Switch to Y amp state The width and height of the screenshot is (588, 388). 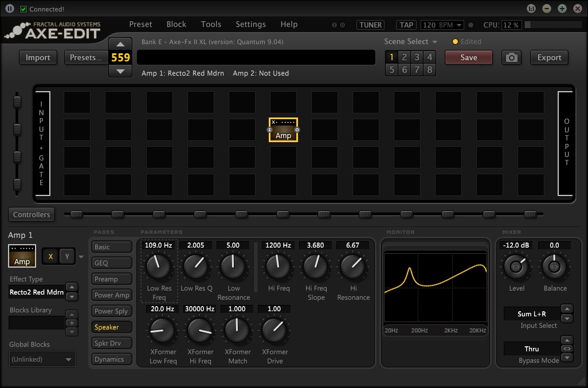coord(66,256)
